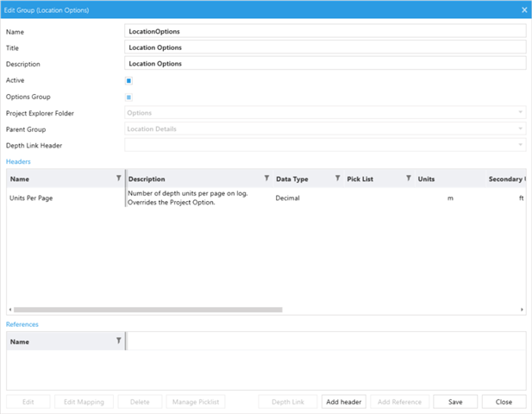Click the Edit Mapping button

(84, 402)
